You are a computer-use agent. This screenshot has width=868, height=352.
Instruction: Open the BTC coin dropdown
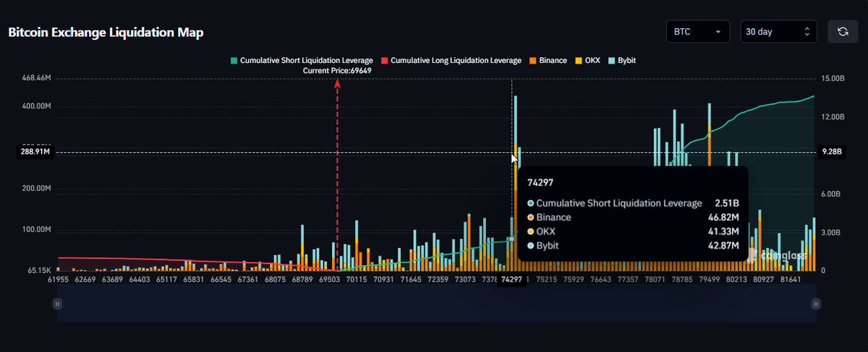click(x=699, y=32)
